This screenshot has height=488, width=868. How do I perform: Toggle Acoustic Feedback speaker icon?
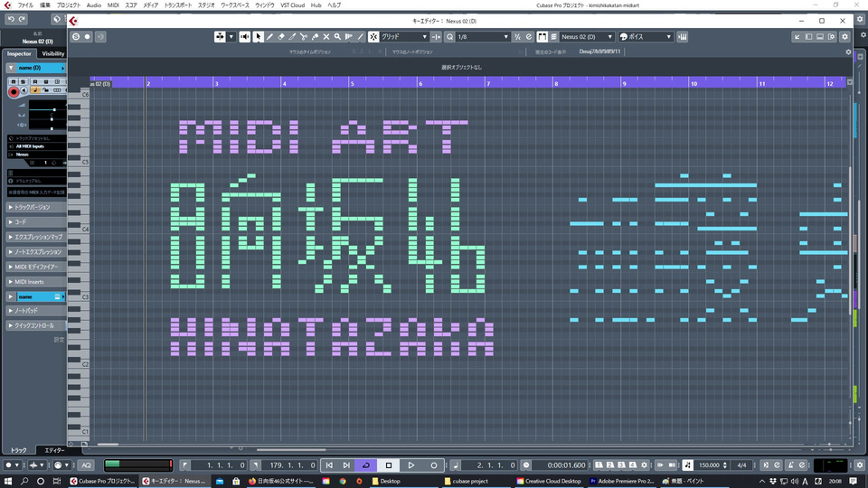click(245, 36)
